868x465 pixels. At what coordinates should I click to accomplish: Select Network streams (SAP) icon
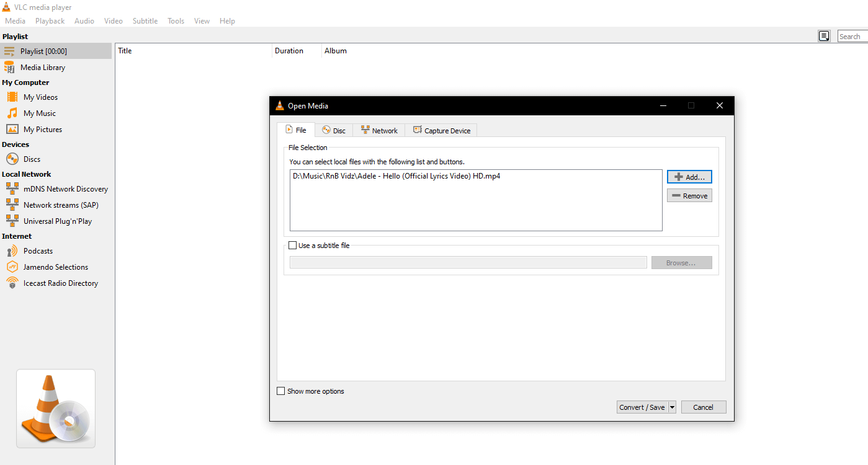tap(12, 205)
